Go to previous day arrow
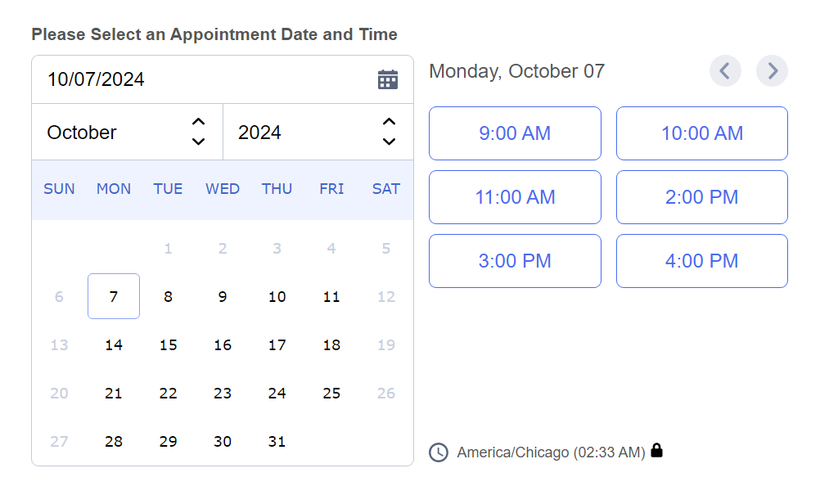This screenshot has width=820, height=504. pyautogui.click(x=725, y=71)
